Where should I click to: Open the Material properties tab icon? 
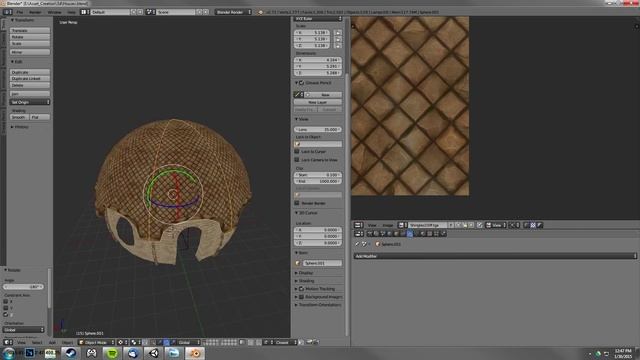pyautogui.click(x=423, y=233)
